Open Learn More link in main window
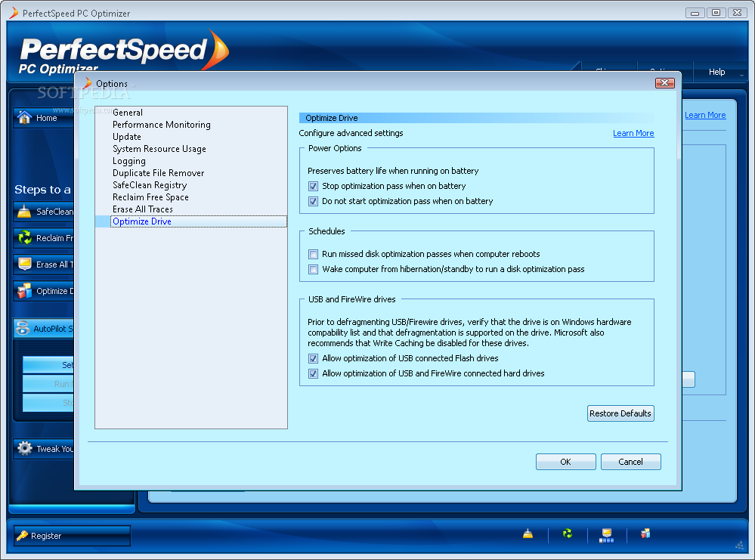This screenshot has width=755, height=560. pyautogui.click(x=705, y=115)
